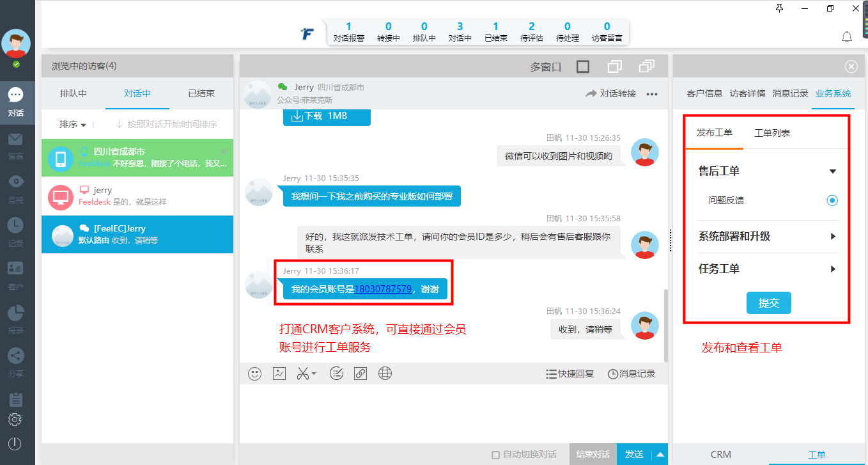Close the right panel with X icon
This screenshot has height=465, width=868.
(851, 67)
